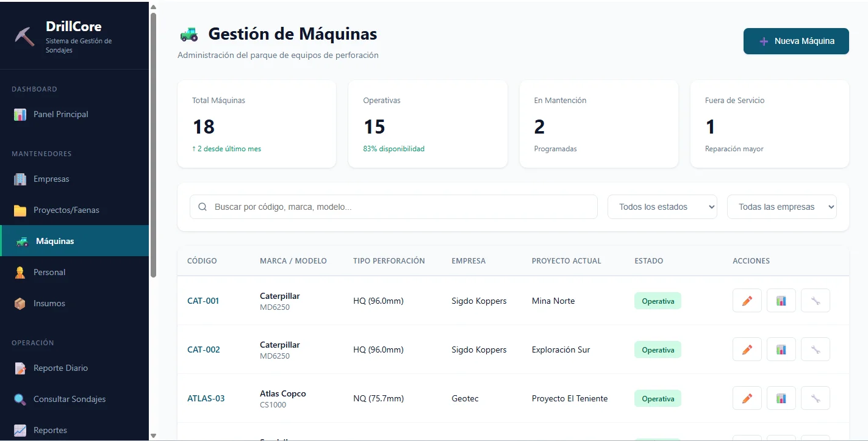Open the 'Todos los estados' dropdown
The image size is (868, 441).
[x=662, y=207]
